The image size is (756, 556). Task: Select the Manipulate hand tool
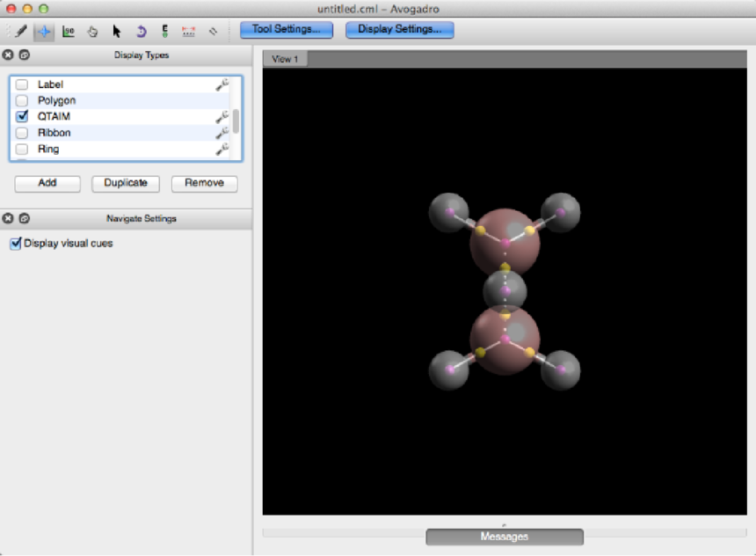[92, 31]
